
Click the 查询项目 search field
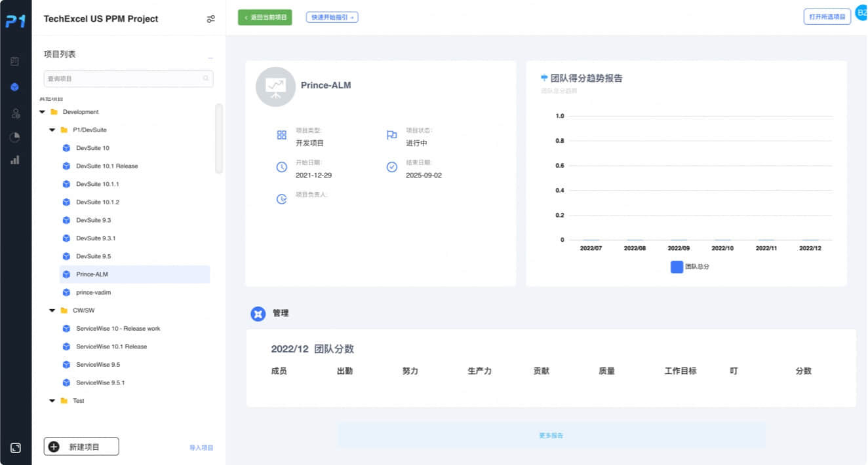[128, 79]
